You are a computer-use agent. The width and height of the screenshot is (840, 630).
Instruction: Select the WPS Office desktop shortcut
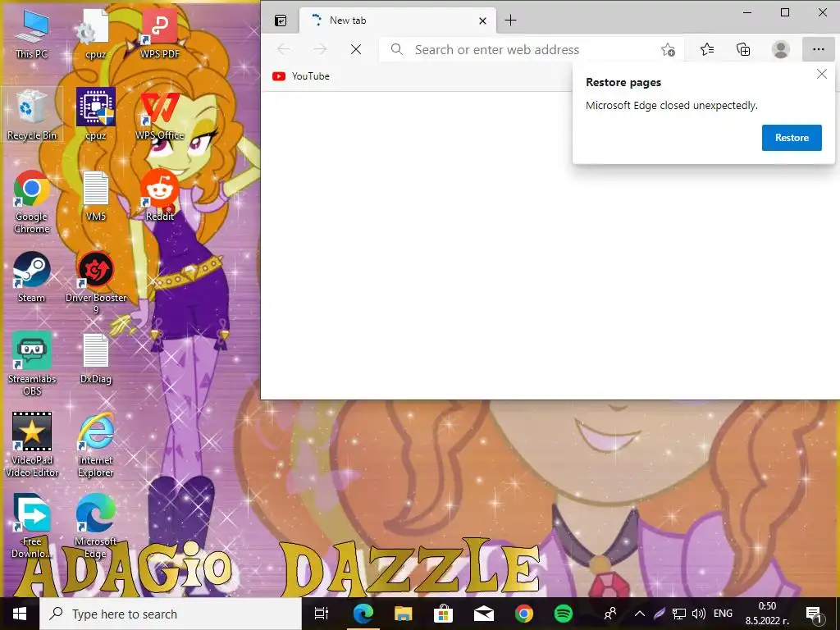click(160, 115)
